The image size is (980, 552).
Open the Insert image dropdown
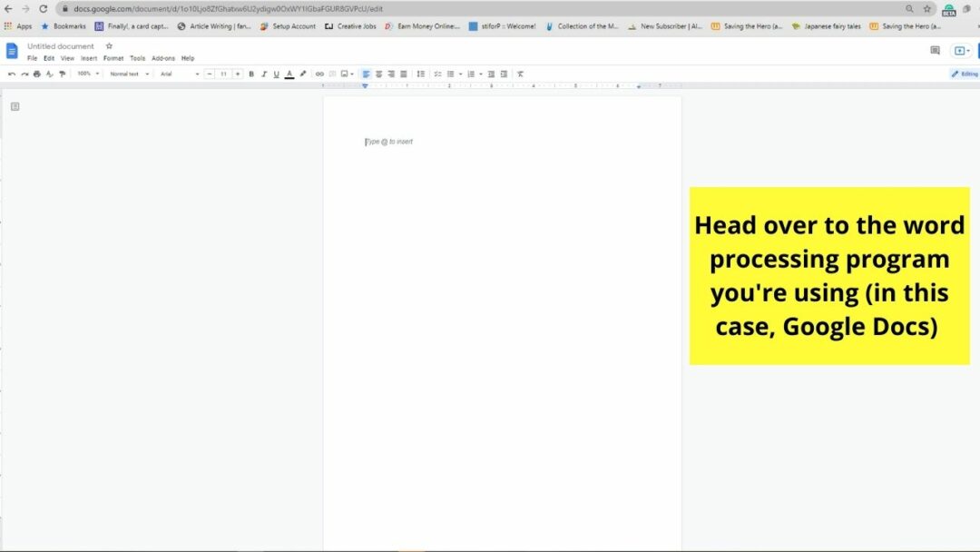click(347, 74)
